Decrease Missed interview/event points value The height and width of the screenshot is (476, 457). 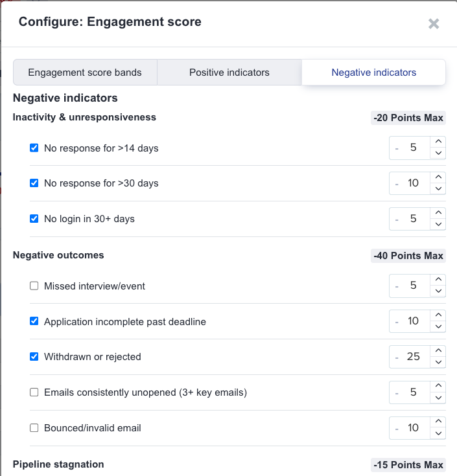[438, 291]
